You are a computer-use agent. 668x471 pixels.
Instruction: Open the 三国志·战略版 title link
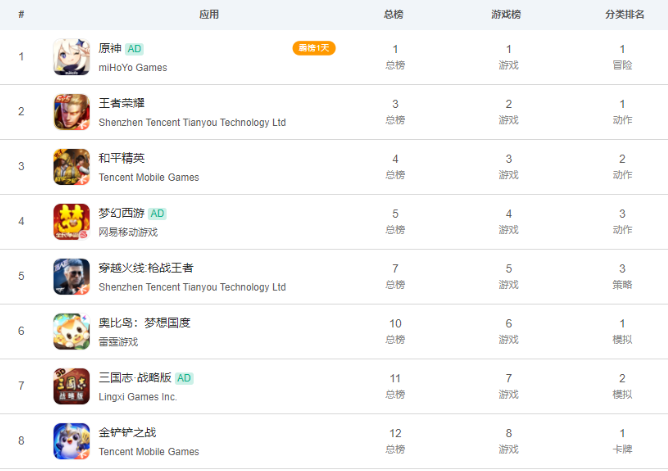click(x=135, y=378)
